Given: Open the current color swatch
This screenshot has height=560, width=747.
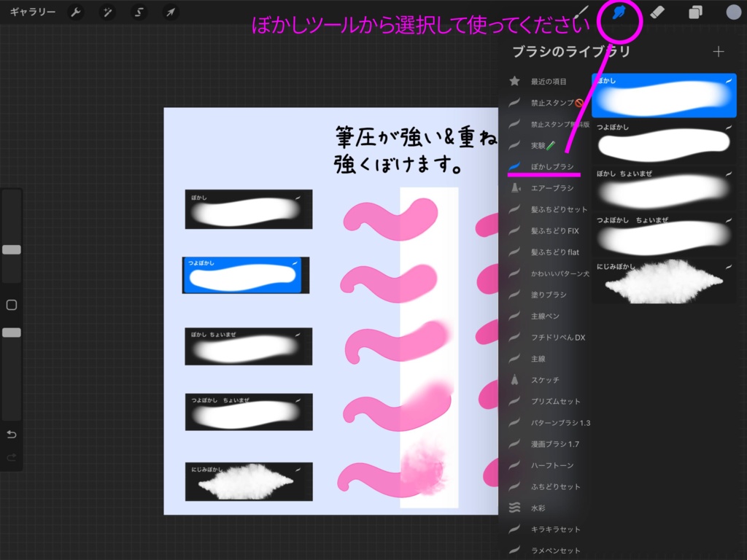Looking at the screenshot, I should [x=732, y=12].
